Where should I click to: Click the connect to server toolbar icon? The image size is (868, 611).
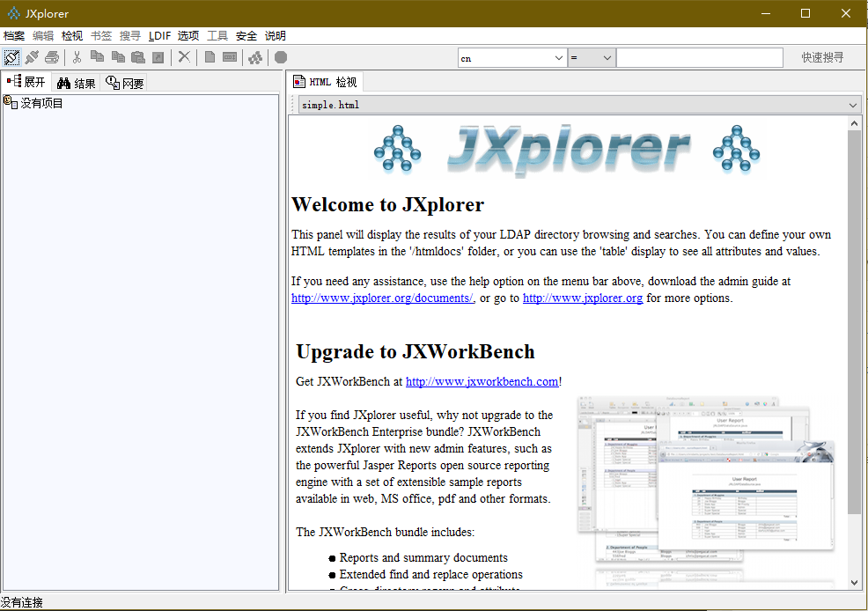click(11, 57)
